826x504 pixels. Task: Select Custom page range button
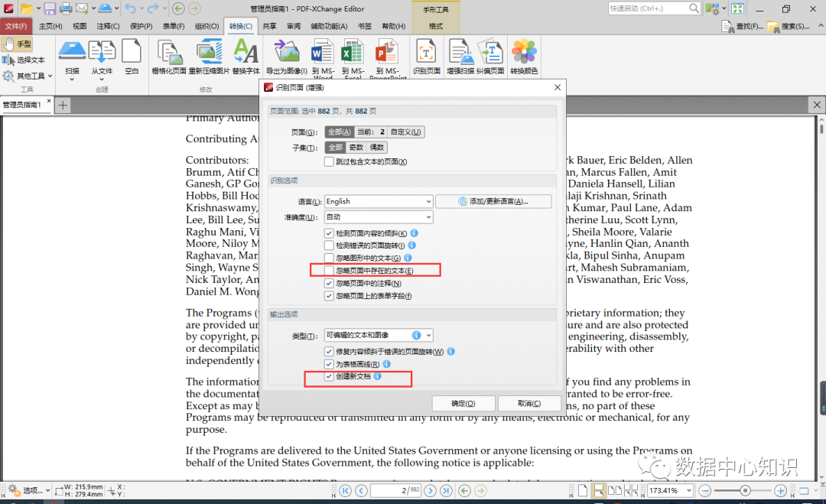(x=405, y=132)
